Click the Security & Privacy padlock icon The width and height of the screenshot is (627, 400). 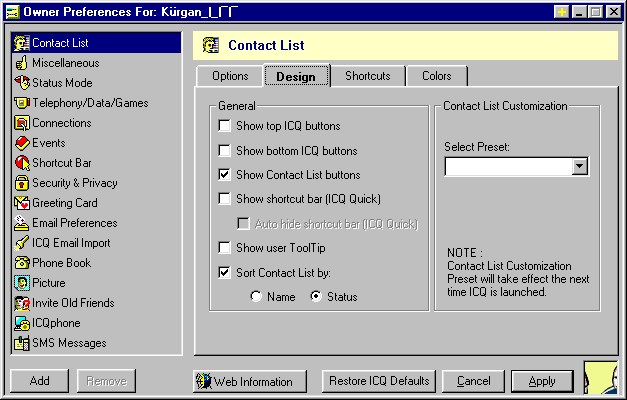click(22, 183)
